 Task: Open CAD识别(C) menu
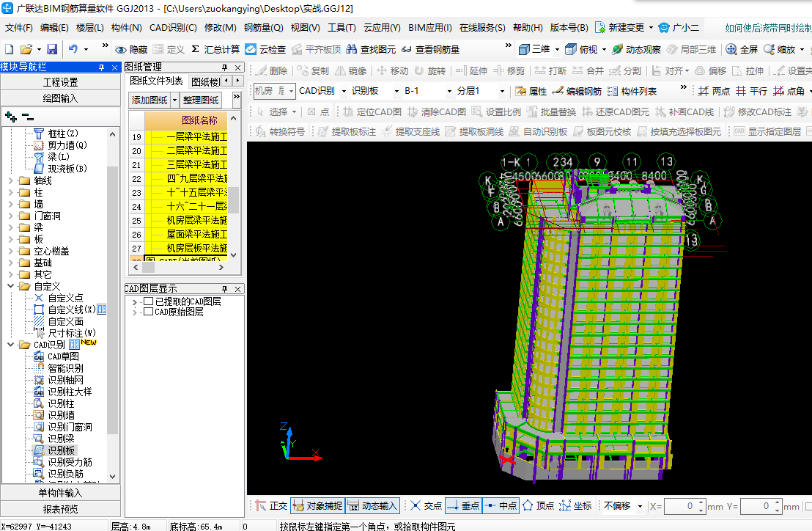coord(173,27)
